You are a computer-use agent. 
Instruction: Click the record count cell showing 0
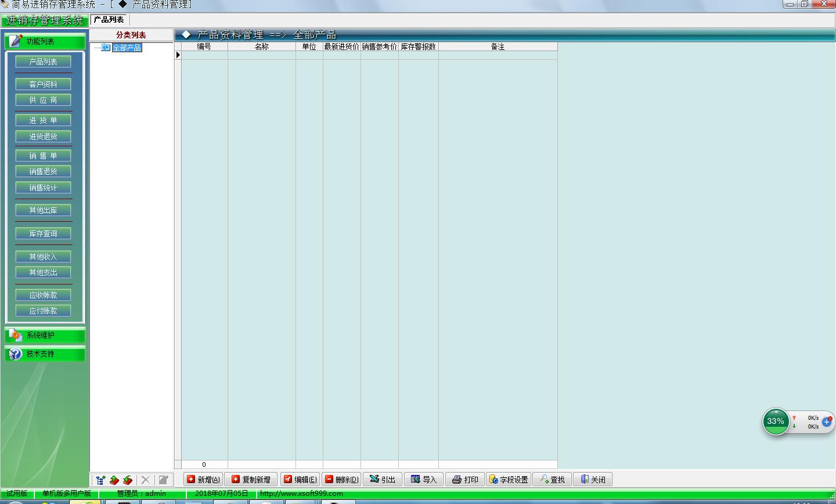204,465
